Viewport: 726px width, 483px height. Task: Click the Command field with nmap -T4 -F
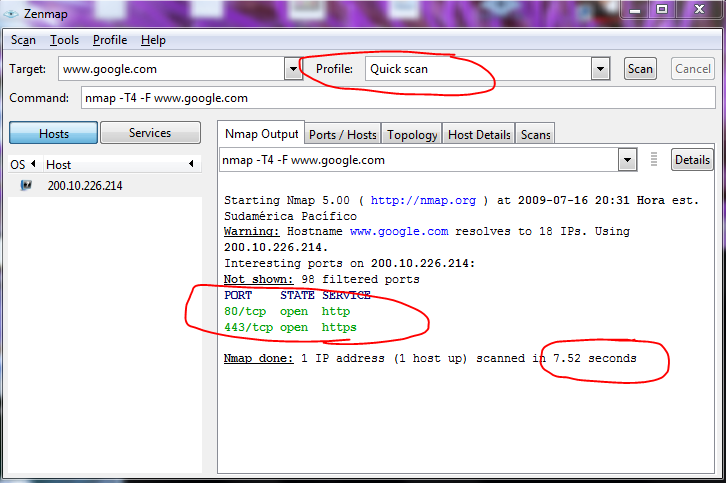pyautogui.click(x=398, y=98)
